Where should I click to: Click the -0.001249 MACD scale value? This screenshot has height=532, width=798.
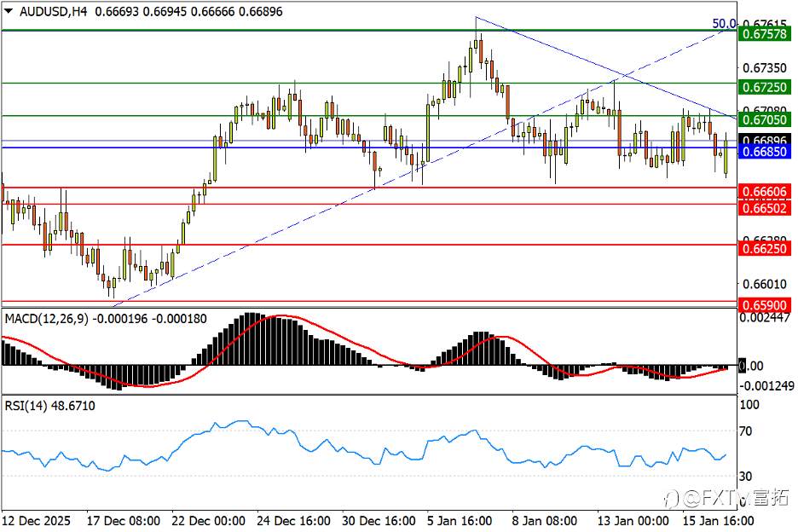[766, 386]
